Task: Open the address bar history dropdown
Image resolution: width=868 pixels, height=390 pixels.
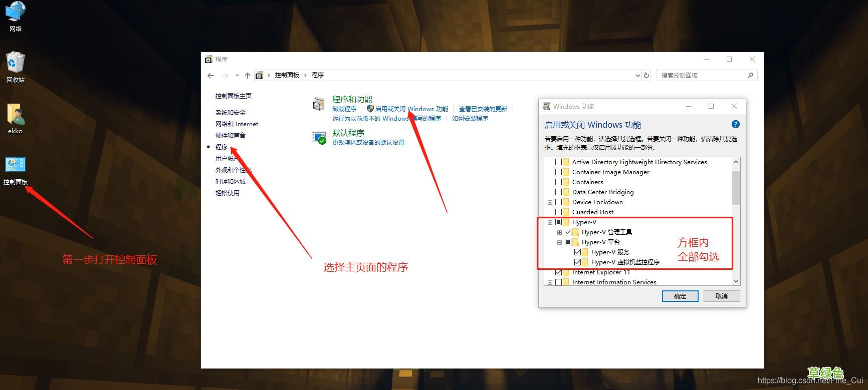Action: click(x=637, y=76)
